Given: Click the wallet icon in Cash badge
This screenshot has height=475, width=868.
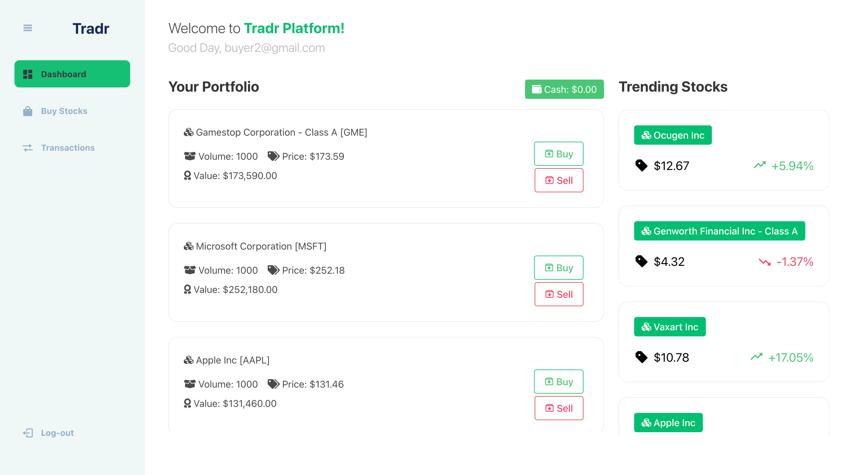Looking at the screenshot, I should [536, 89].
